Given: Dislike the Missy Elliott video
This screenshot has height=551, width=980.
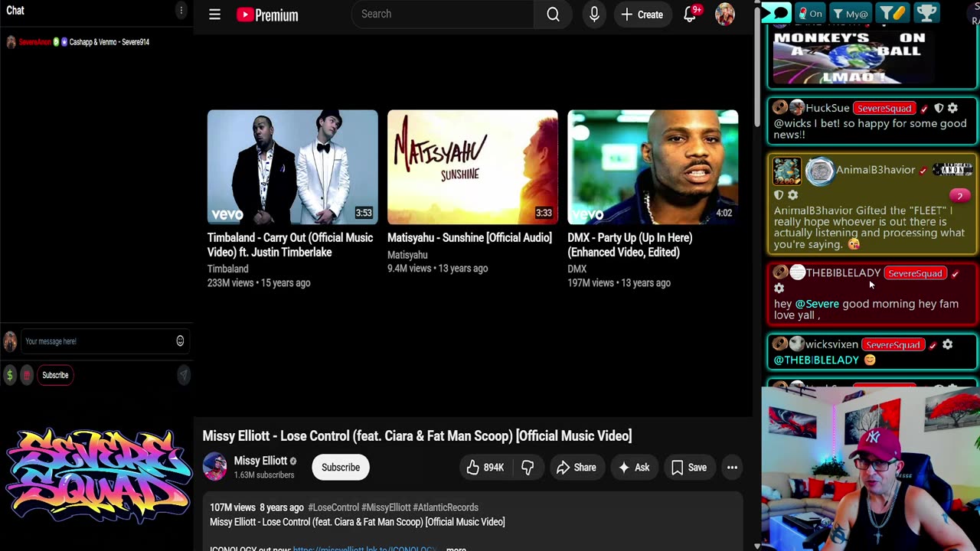Looking at the screenshot, I should click(x=528, y=468).
